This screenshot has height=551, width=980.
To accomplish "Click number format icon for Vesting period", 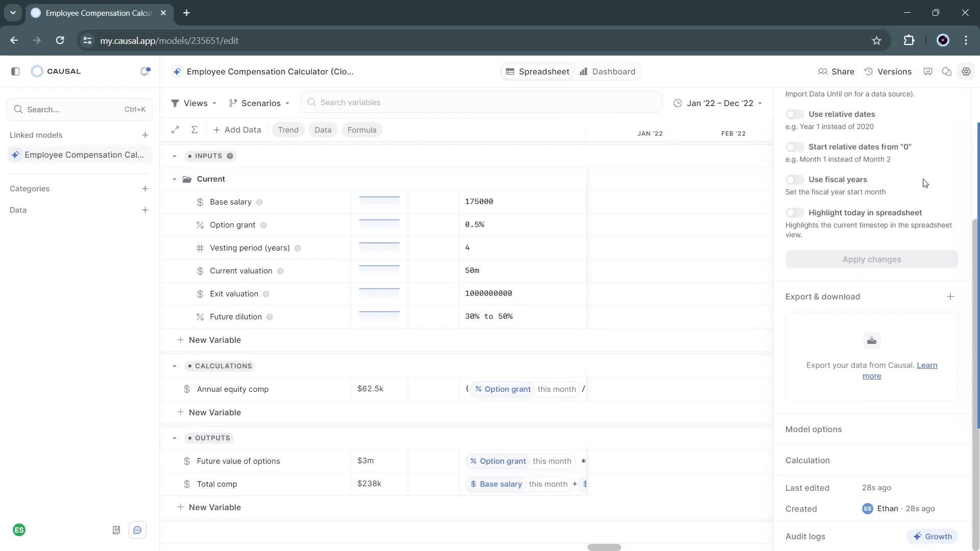I will pyautogui.click(x=200, y=248).
